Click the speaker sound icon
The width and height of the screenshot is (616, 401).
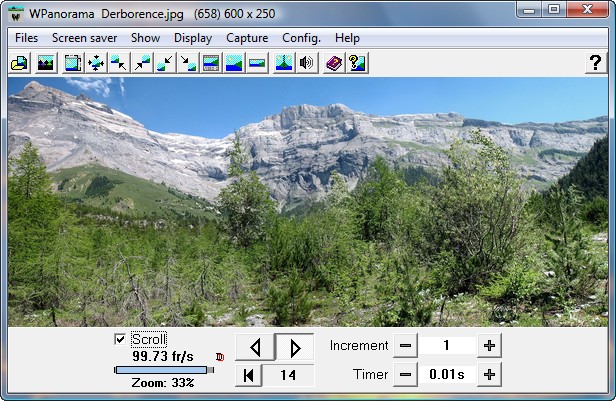[x=306, y=63]
